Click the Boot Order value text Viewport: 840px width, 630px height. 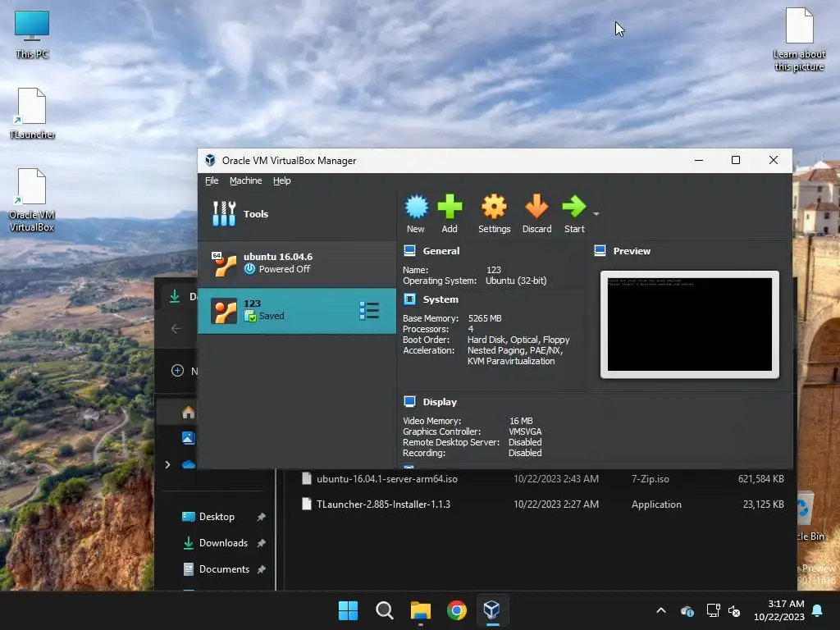coord(518,340)
